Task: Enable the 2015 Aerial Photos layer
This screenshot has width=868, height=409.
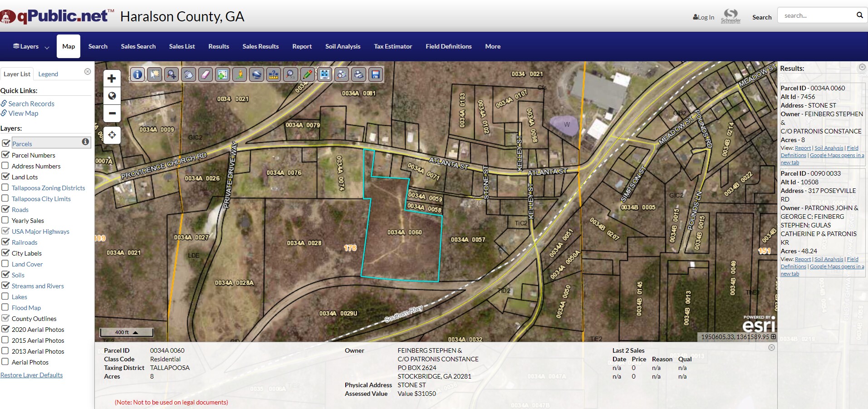Action: [x=5, y=340]
